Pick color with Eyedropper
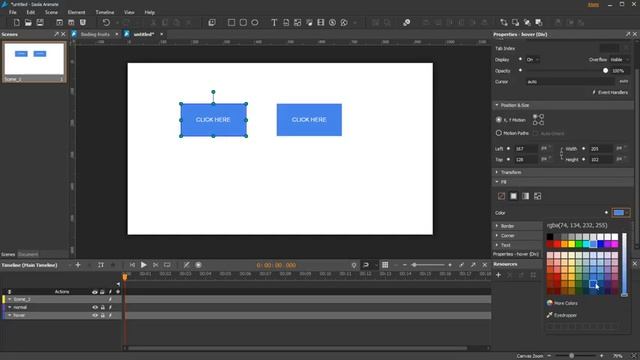The image size is (640, 360). coord(562,315)
